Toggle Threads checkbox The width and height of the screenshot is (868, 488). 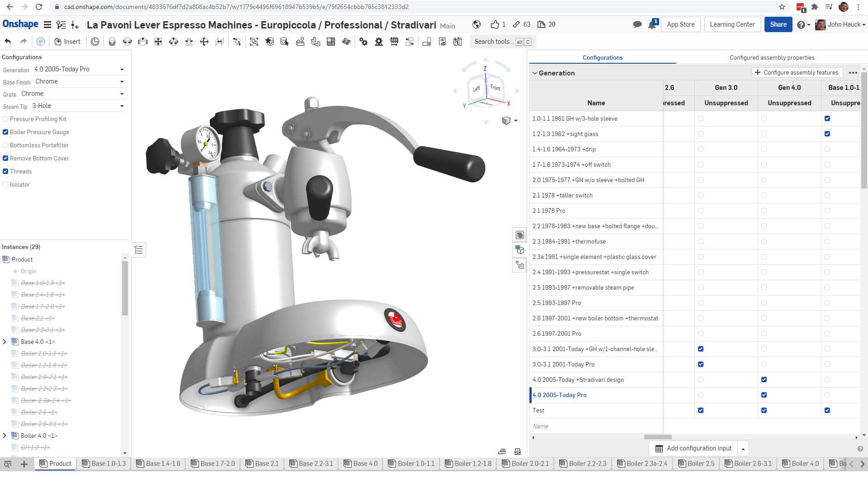click(x=5, y=171)
